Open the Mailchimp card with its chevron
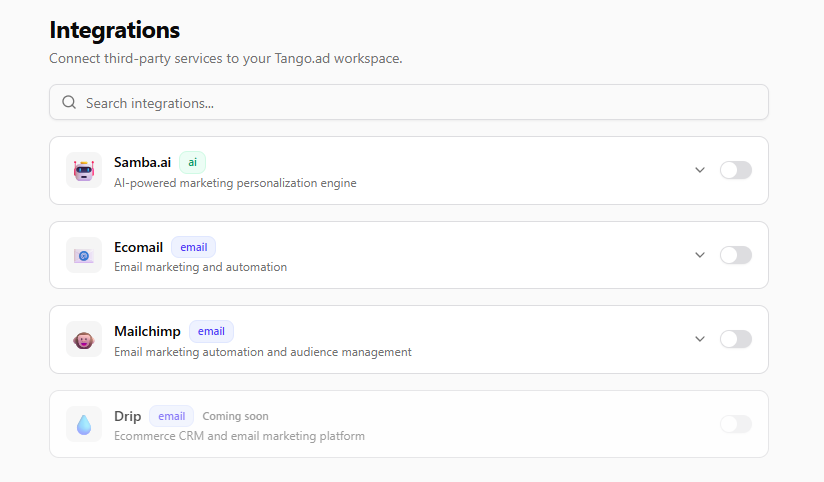The height and width of the screenshot is (482, 824). coord(700,339)
